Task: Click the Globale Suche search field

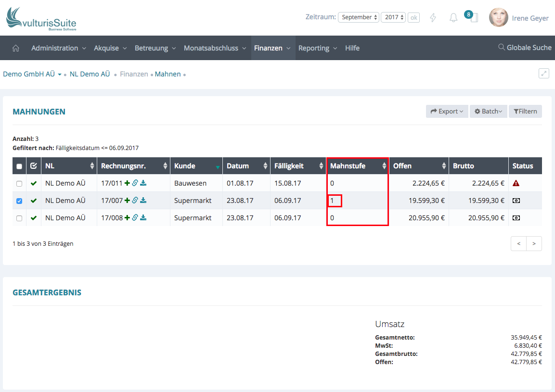Action: pyautogui.click(x=525, y=48)
